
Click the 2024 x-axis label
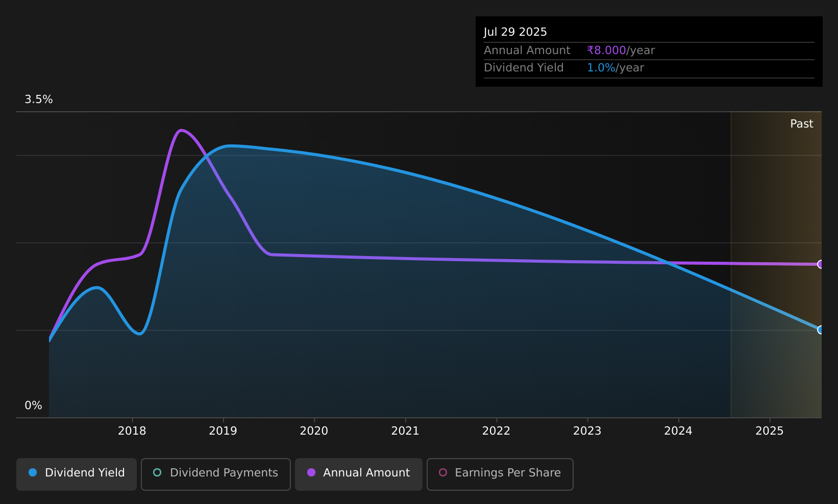coord(678,431)
